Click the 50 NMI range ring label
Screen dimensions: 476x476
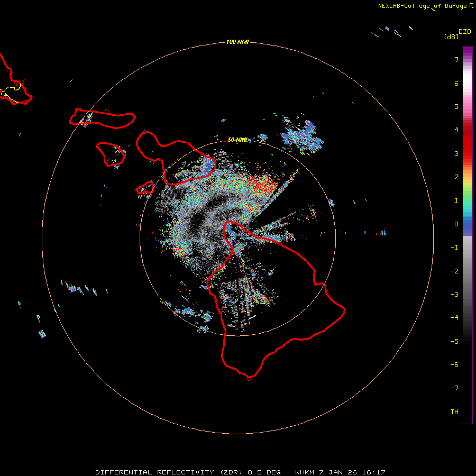[x=237, y=140]
